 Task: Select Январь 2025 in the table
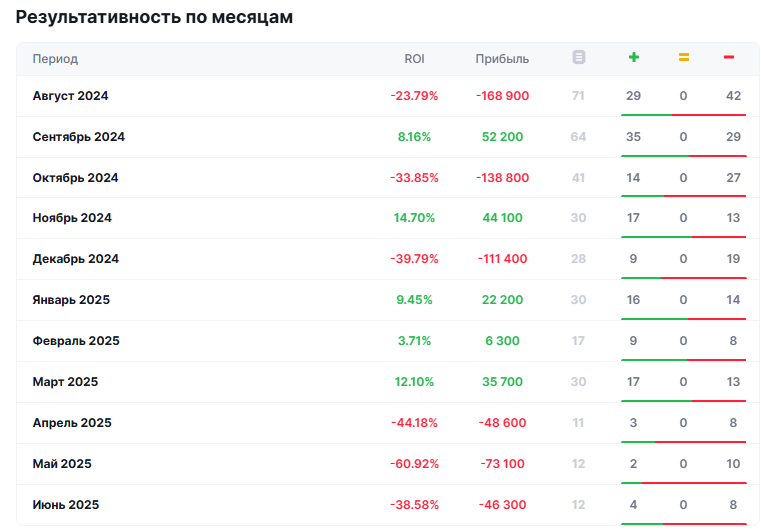point(71,300)
